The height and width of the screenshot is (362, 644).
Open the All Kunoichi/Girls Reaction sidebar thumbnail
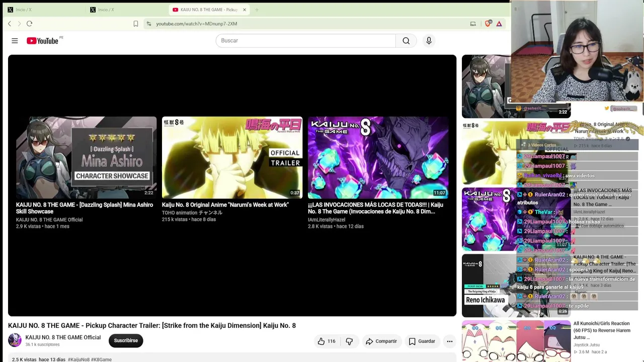pos(516,341)
